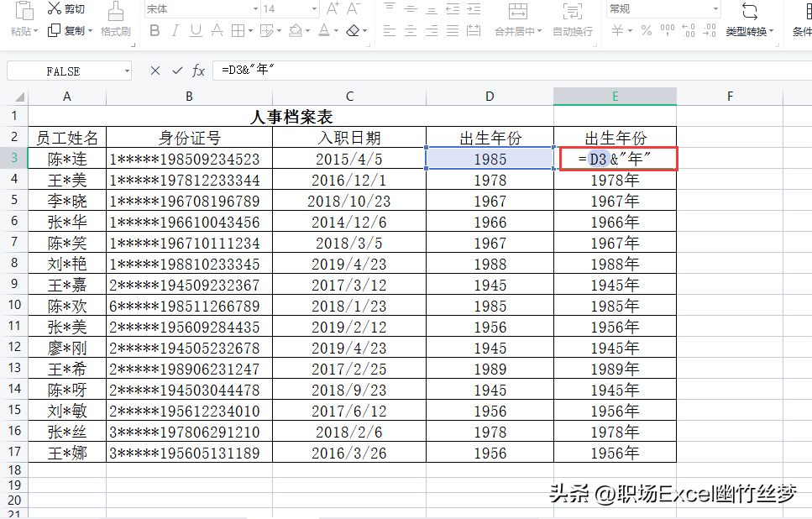The image size is (812, 519).
Task: Click the Cut (剪切) scissors icon
Action: point(55,8)
